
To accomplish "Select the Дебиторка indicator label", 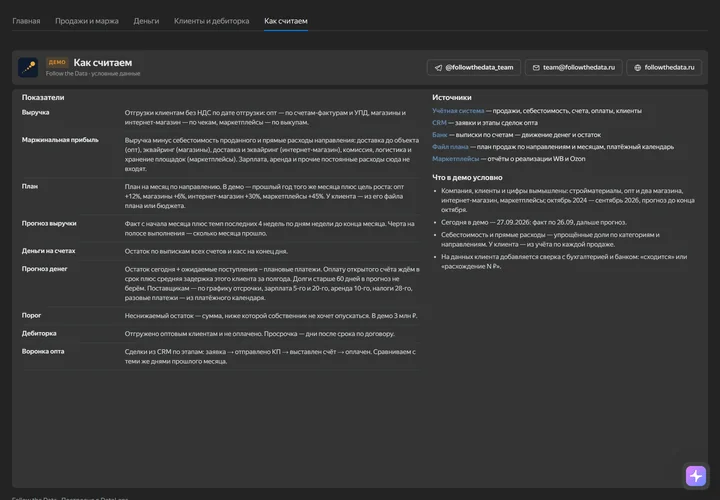I will pyautogui.click(x=39, y=333).
